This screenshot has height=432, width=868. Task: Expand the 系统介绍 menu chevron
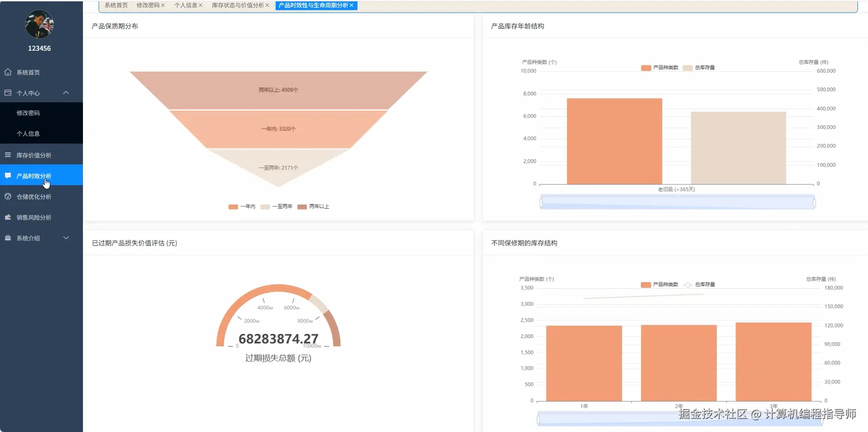[66, 238]
